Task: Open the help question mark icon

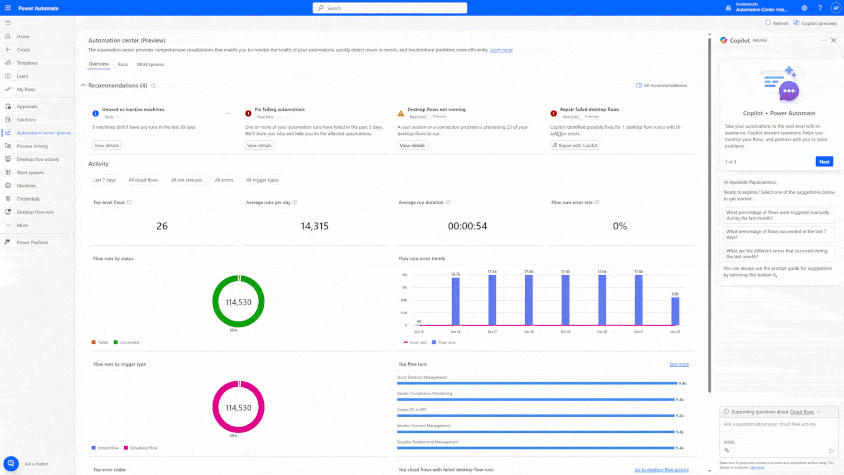Action: coord(819,7)
